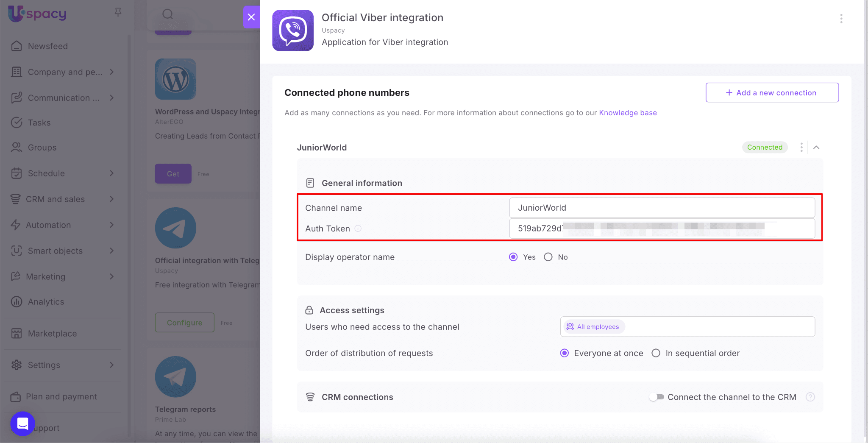Viewport: 868px width, 443px height.
Task: Expand the Automation sidebar submenu
Action: tap(111, 225)
